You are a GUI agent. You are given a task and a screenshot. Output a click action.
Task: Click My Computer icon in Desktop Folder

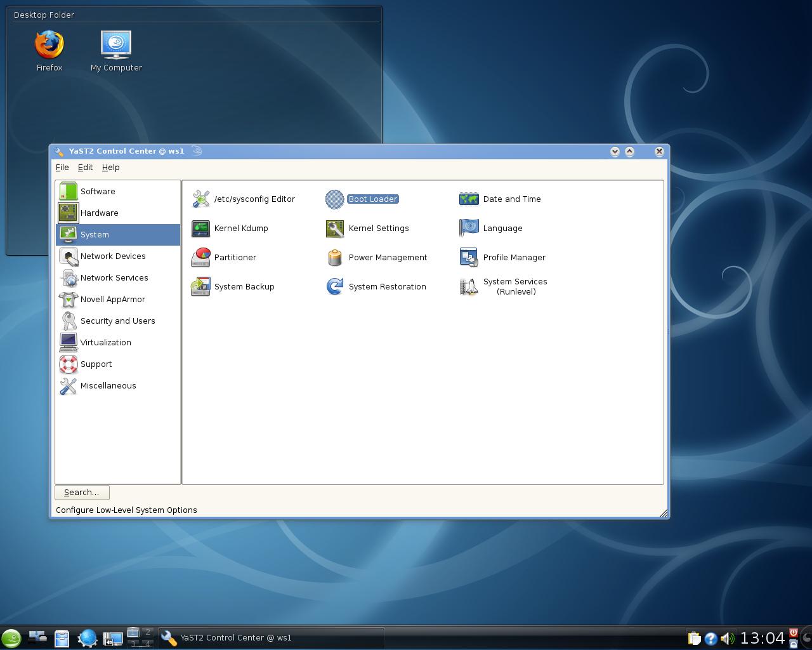coord(116,51)
